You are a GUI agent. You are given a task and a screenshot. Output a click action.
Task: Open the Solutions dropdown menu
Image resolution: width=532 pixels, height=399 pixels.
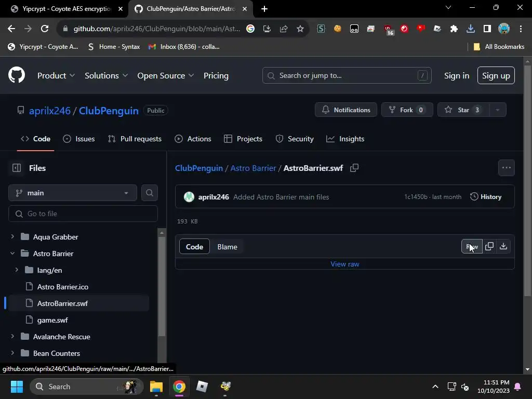coord(106,76)
